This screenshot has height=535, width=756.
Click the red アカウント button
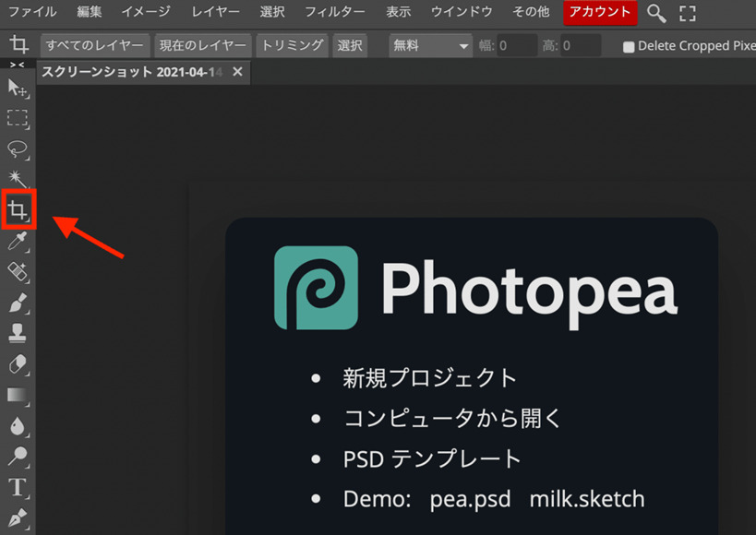[600, 13]
